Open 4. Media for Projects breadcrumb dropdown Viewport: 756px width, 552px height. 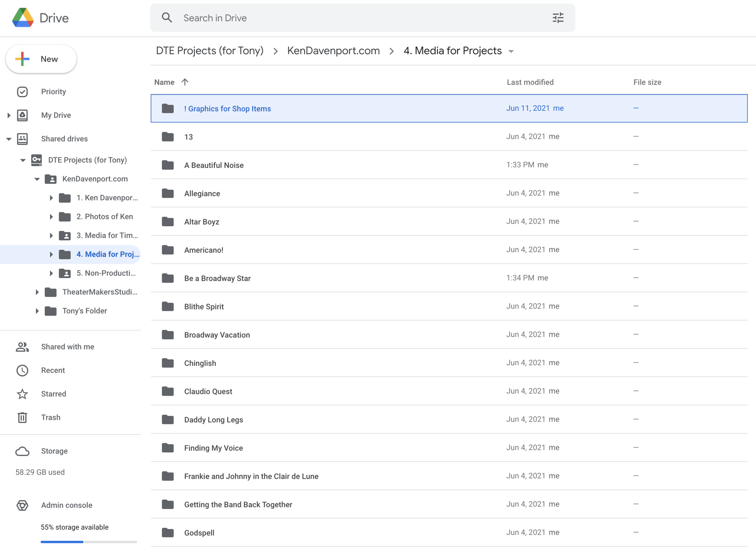(x=511, y=51)
